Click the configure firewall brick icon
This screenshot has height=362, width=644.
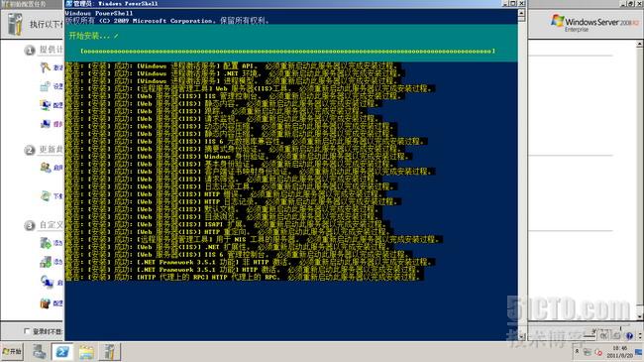tap(46, 303)
